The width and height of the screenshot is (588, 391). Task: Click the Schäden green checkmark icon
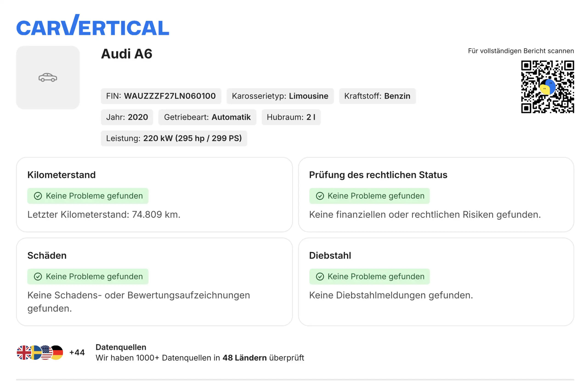[x=38, y=276]
